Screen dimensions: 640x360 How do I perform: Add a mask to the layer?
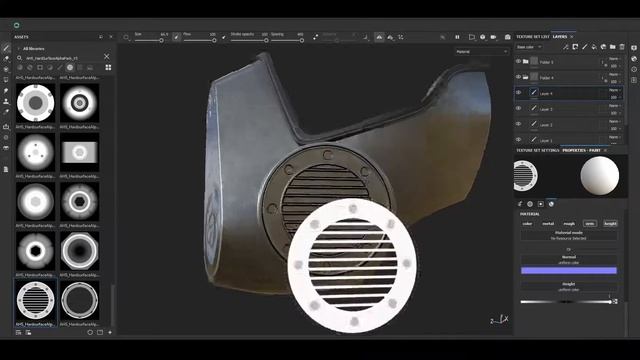click(x=575, y=47)
